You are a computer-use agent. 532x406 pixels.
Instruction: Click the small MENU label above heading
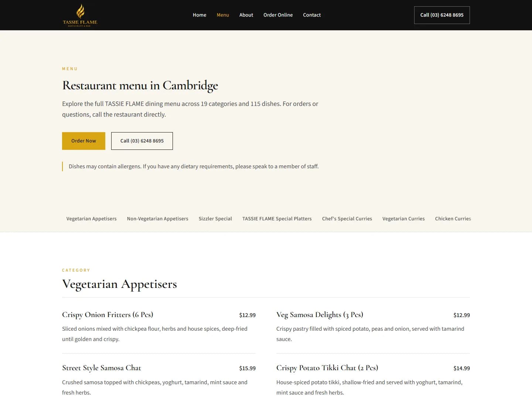click(70, 69)
